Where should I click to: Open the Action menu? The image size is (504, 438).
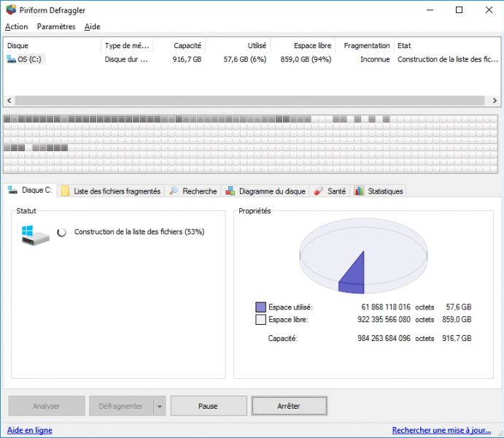(16, 27)
